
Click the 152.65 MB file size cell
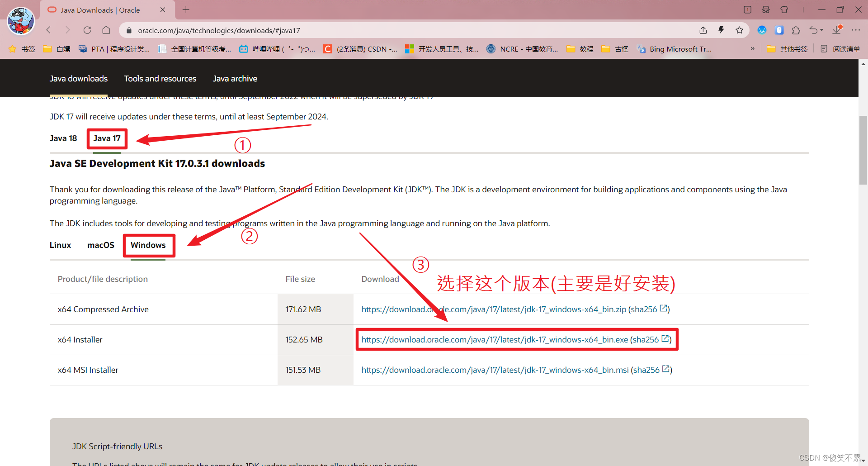coord(316,340)
